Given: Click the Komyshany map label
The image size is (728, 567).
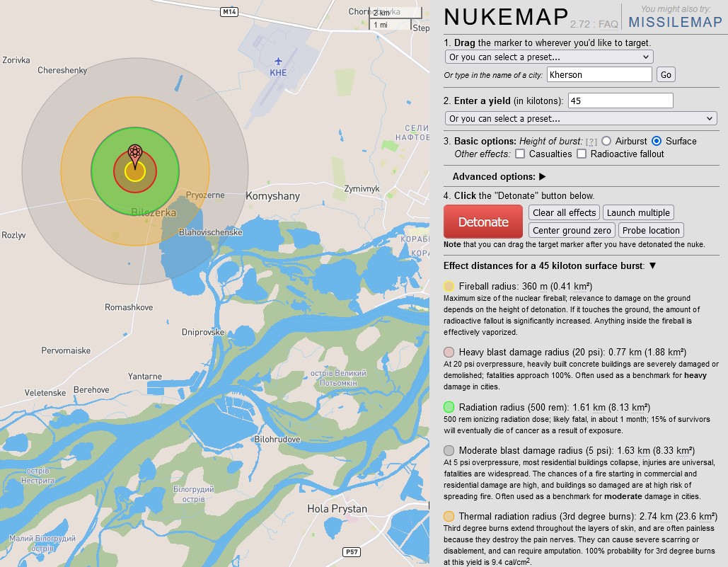Looking at the screenshot, I should click(272, 196).
